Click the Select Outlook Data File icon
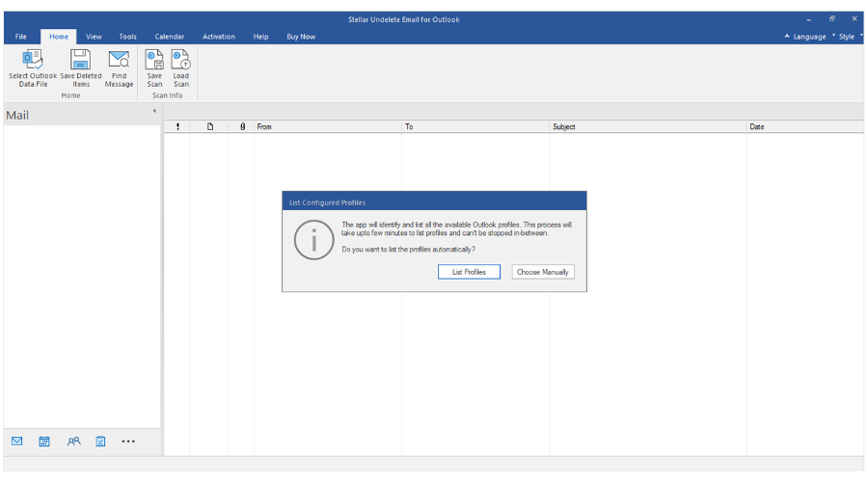 [33, 68]
